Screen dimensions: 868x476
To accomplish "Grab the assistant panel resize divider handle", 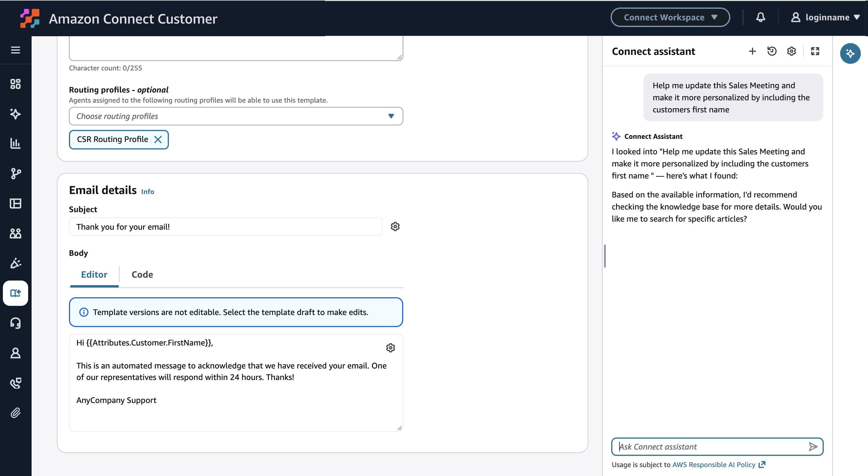I will 605,256.
